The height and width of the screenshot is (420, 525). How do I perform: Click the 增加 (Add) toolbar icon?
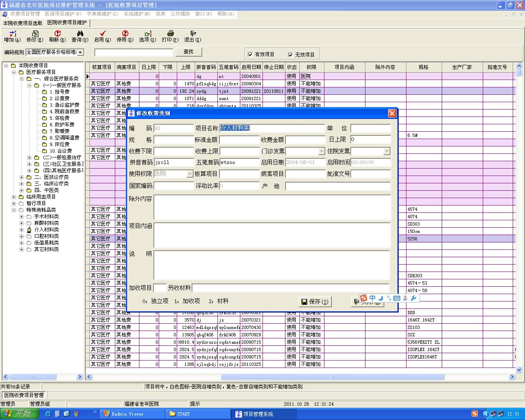click(x=12, y=34)
